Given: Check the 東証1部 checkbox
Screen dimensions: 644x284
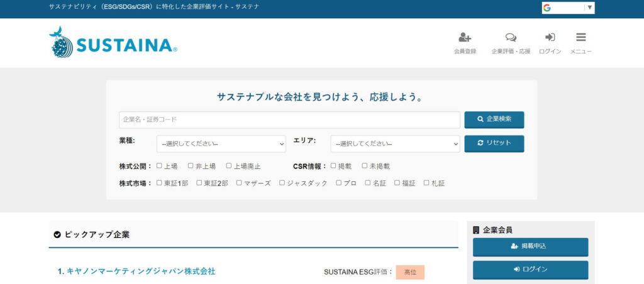Looking at the screenshot, I should [159, 183].
